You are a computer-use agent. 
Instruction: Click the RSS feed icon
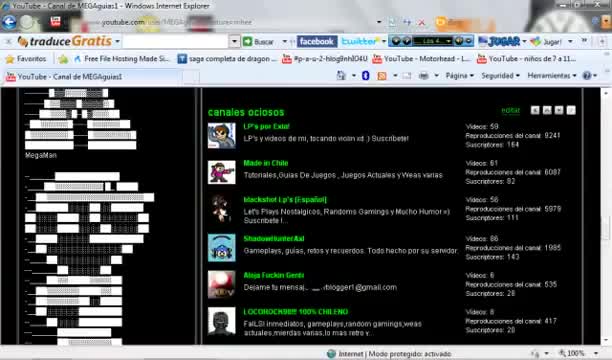(x=382, y=76)
